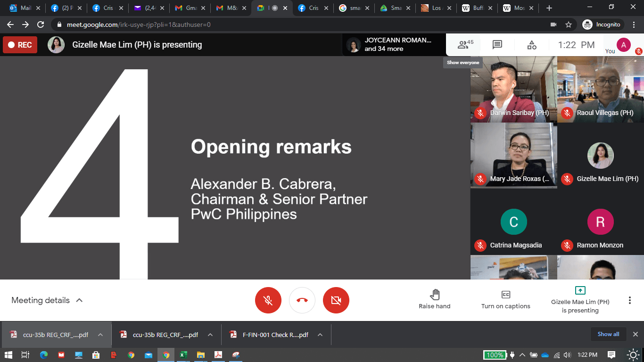
Task: Open presenting options for Gizelle Mae Lim
Action: tap(580, 300)
